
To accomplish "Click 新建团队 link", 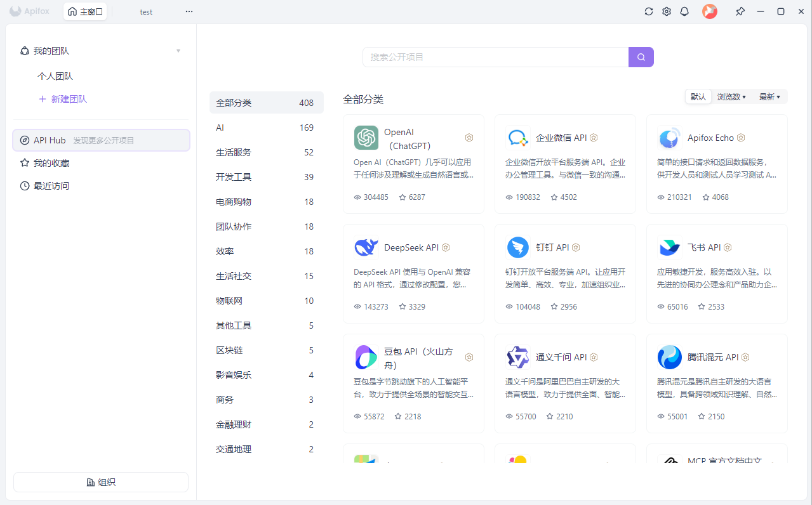I will pos(63,99).
